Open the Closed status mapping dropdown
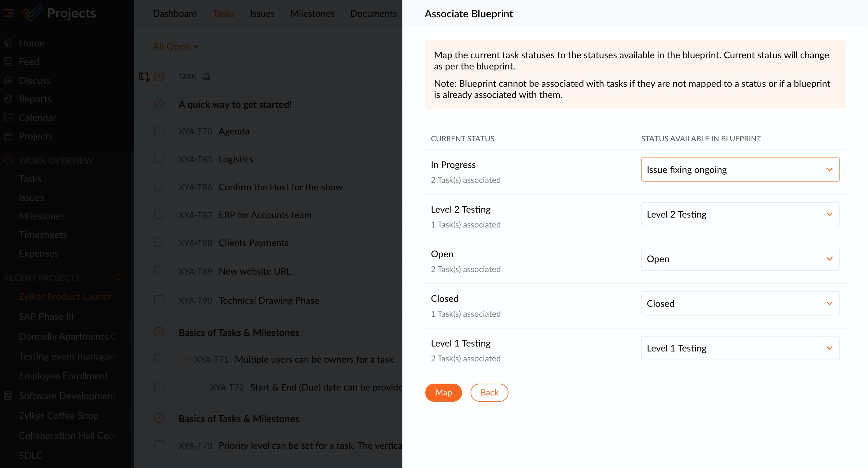This screenshot has width=868, height=468. point(740,303)
